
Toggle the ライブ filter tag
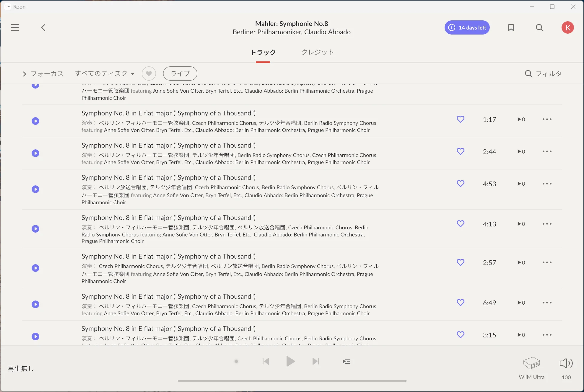(180, 73)
